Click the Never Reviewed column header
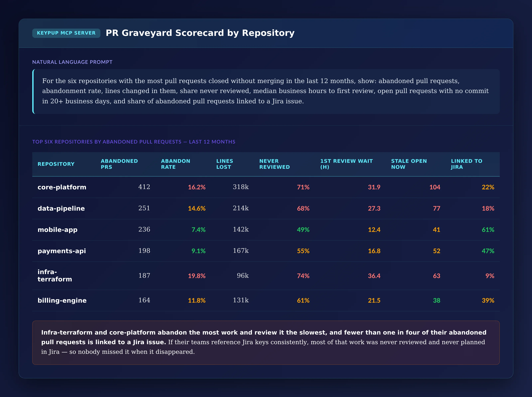The width and height of the screenshot is (532, 397). 274,164
